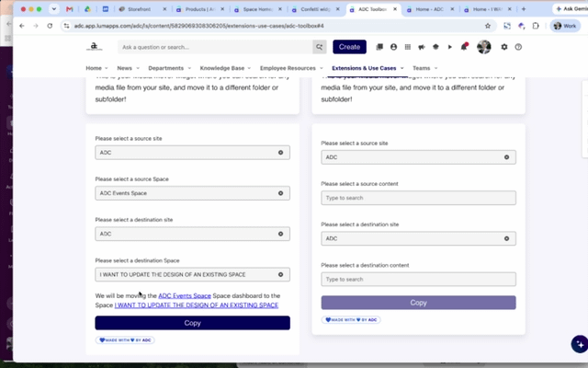Click the site logo in the header
588x368 pixels.
tap(94, 47)
